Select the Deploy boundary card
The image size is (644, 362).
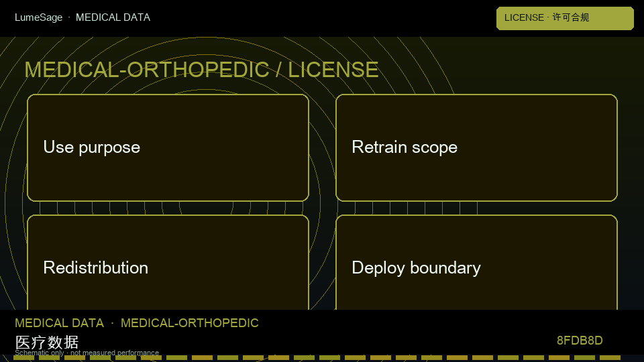pyautogui.click(x=476, y=262)
